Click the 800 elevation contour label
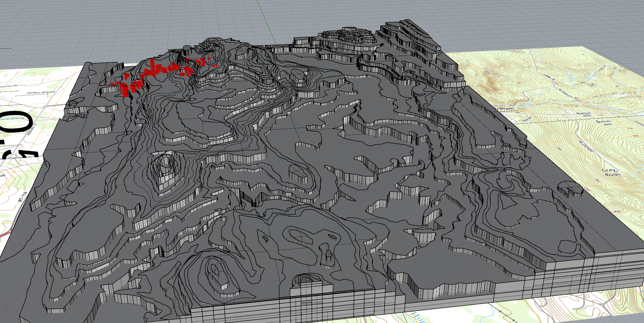The height and width of the screenshot is (323, 644). [x=636, y=136]
